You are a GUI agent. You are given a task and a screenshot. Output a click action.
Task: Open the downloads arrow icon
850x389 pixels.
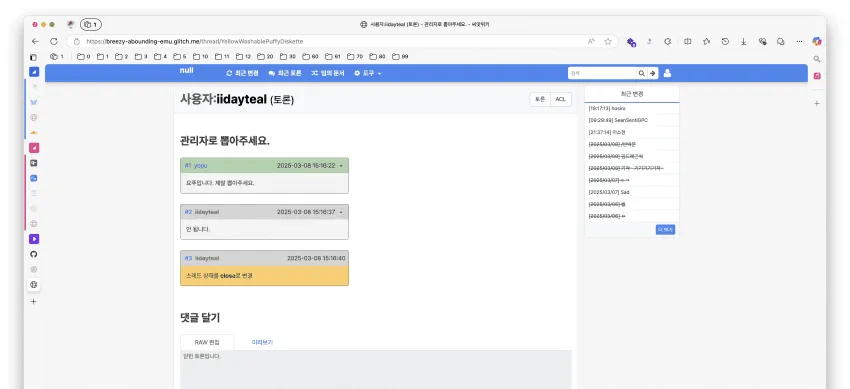744,41
